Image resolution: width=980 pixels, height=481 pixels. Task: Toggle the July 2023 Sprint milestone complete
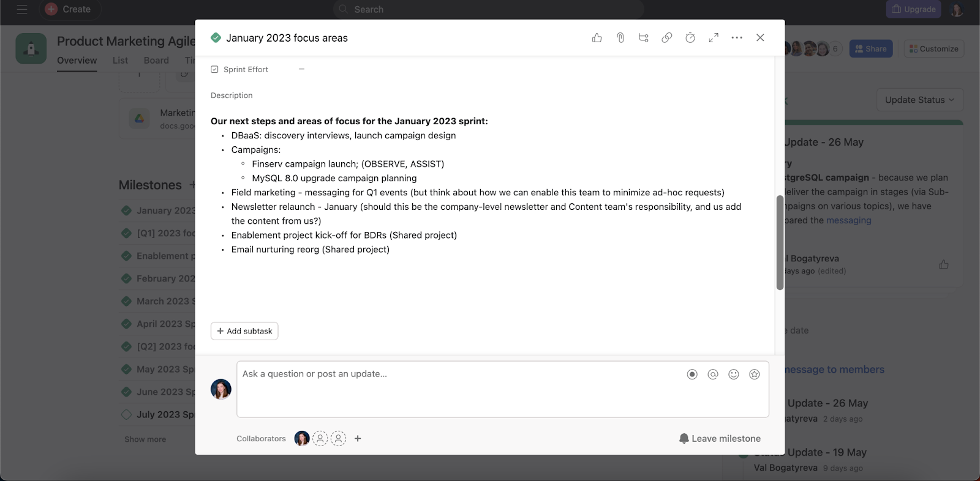[x=126, y=414]
